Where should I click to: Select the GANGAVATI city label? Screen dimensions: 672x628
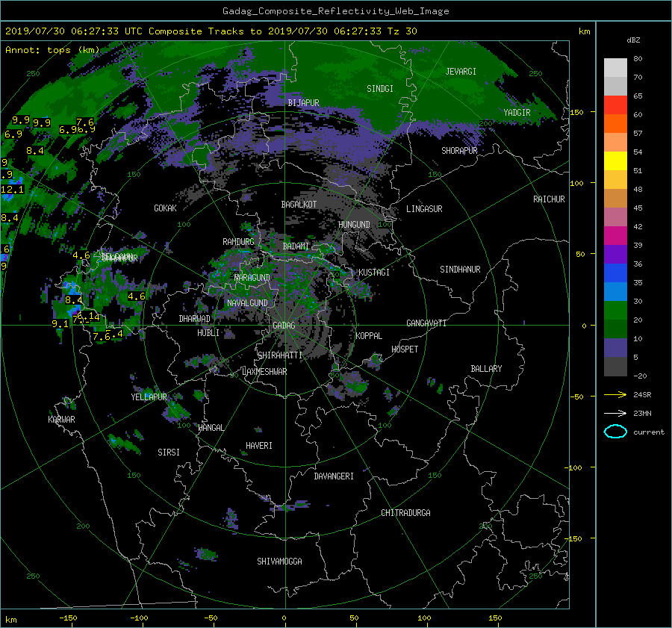(426, 323)
